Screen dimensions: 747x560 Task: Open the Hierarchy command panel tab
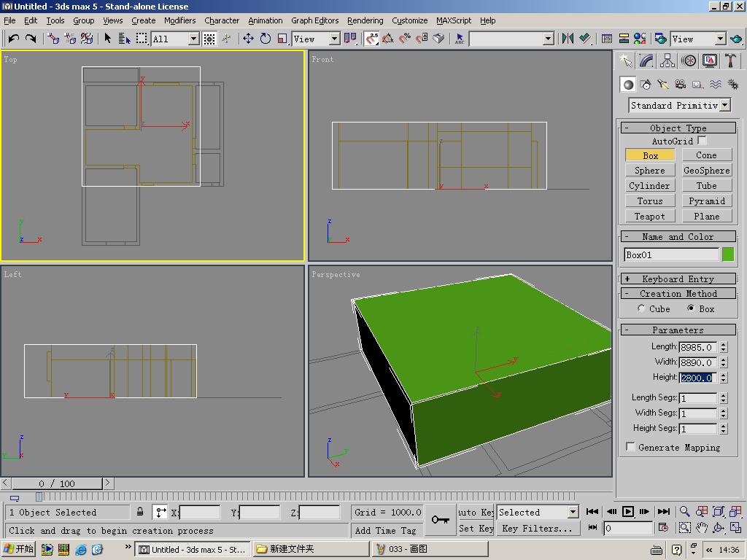pyautogui.click(x=667, y=61)
